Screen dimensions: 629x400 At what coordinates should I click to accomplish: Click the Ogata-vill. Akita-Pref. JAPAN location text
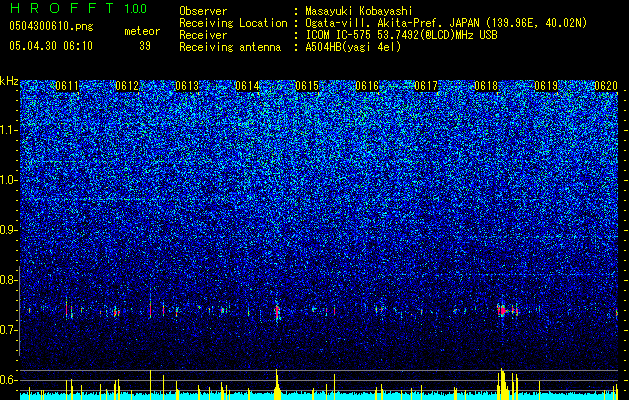[446, 23]
